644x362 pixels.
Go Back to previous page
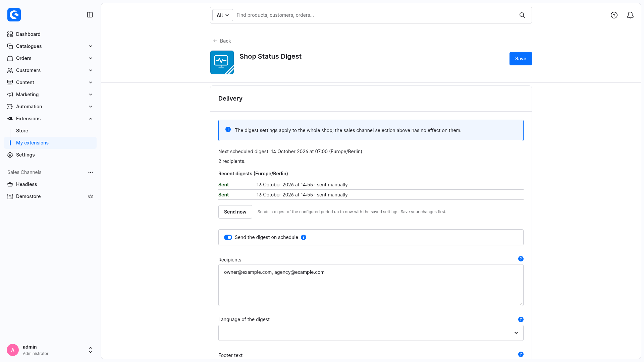[222, 41]
